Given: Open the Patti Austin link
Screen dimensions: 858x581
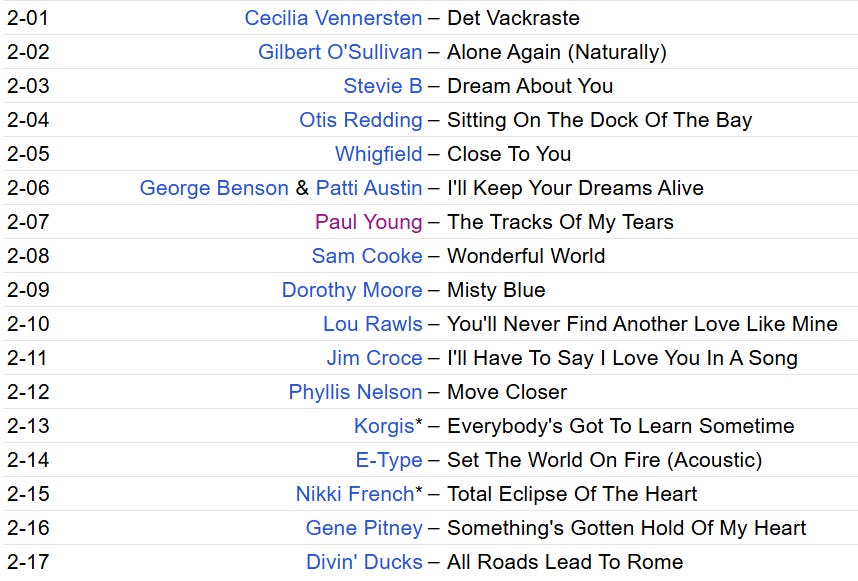Looking at the screenshot, I should point(369,188).
